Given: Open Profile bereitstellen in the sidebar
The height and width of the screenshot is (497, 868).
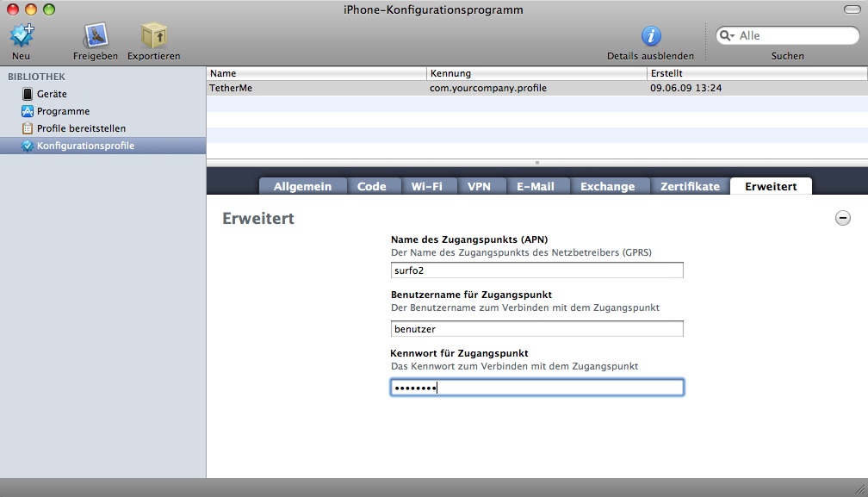Looking at the screenshot, I should [81, 128].
